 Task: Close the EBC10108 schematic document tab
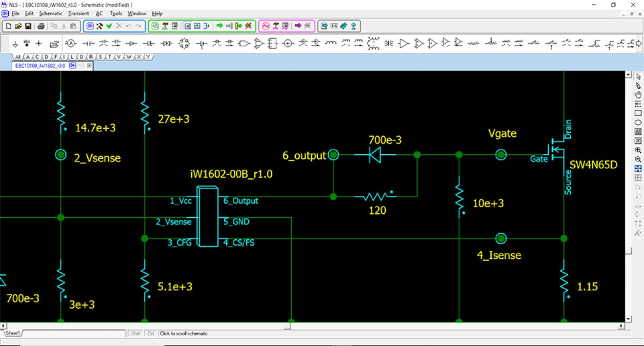pos(89,66)
